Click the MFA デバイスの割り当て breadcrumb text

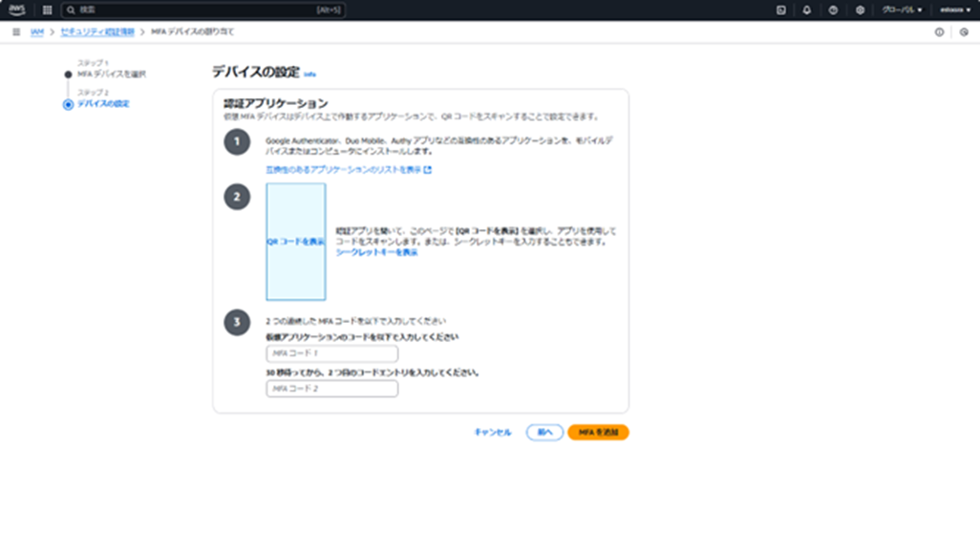(193, 32)
